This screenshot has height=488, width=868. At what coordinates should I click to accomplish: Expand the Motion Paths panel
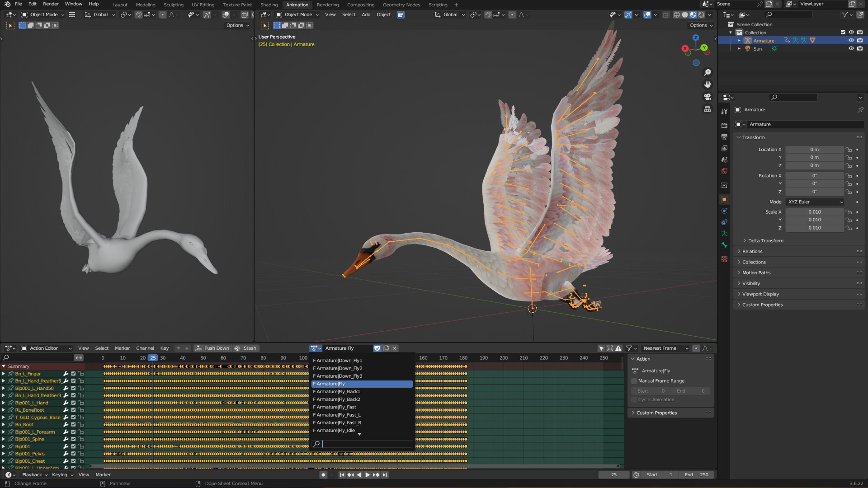point(799,273)
